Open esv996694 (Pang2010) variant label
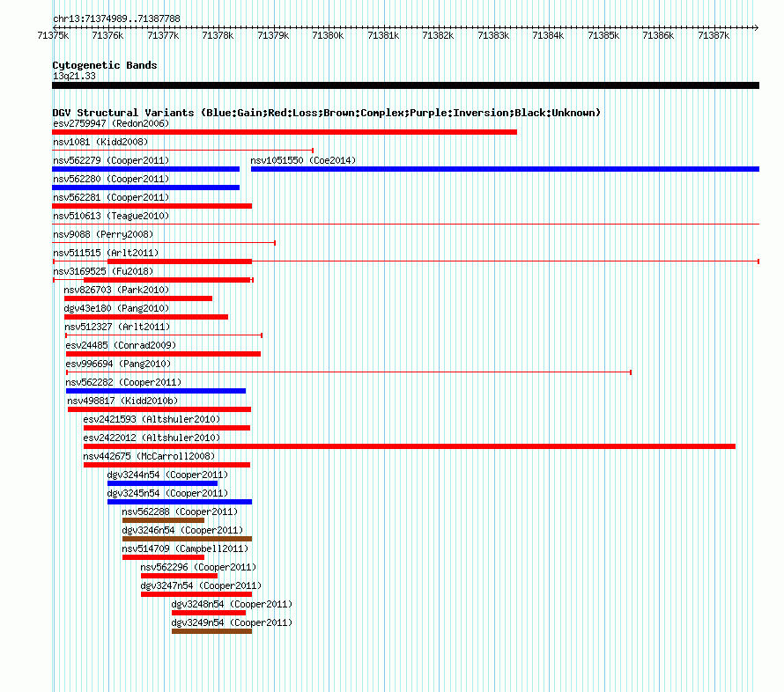The width and height of the screenshot is (784, 692). (x=118, y=364)
